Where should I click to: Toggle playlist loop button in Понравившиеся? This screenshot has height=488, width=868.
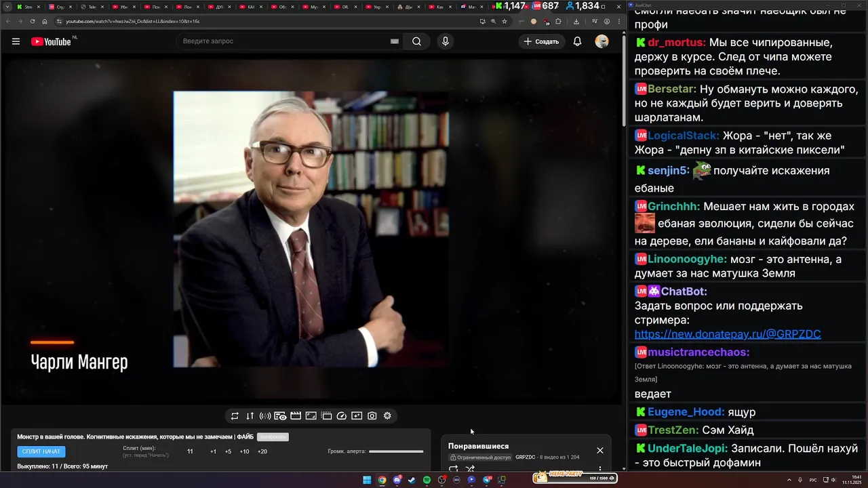pos(454,469)
